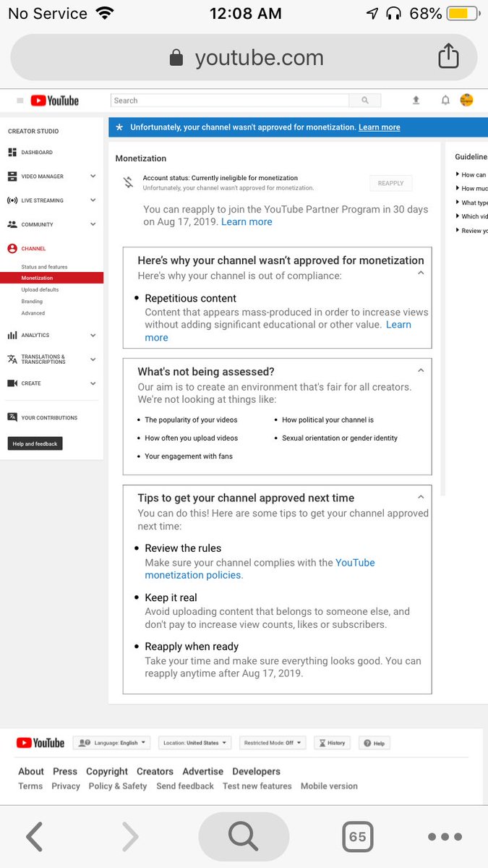Collapse Tips to get approved panel
Screen dimensions: 488x868
421,497
